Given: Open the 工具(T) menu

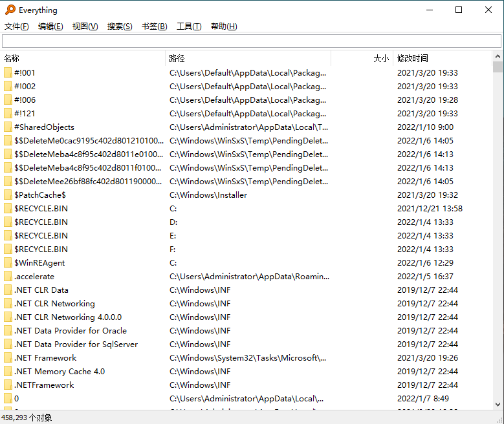Looking at the screenshot, I should (x=189, y=26).
